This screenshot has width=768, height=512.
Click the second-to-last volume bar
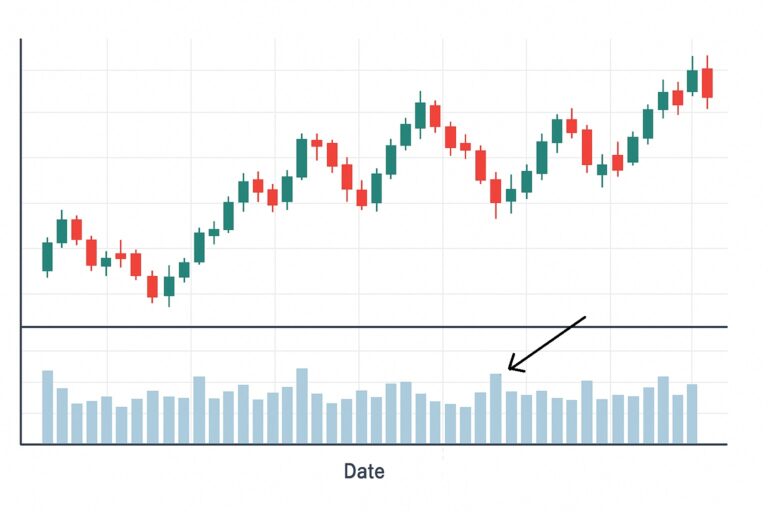(x=677, y=418)
